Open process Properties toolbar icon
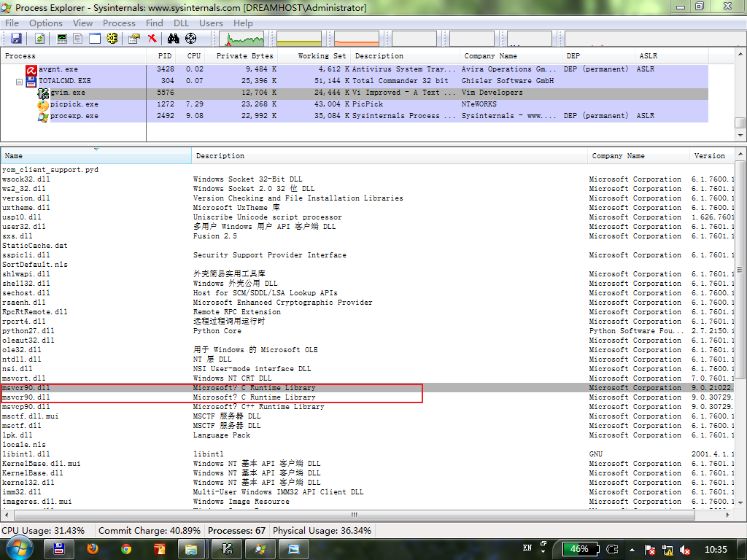Screen dimensions: 747x560 pos(134,39)
